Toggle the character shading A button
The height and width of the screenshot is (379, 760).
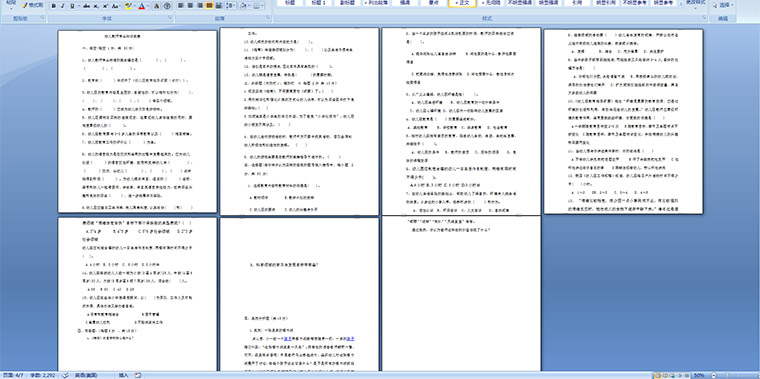click(157, 6)
